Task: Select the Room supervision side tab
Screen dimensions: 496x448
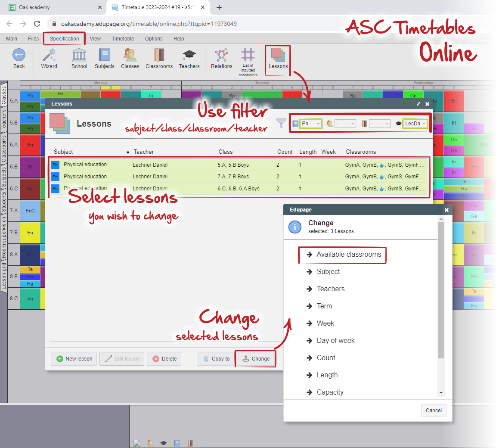Action: point(4,237)
